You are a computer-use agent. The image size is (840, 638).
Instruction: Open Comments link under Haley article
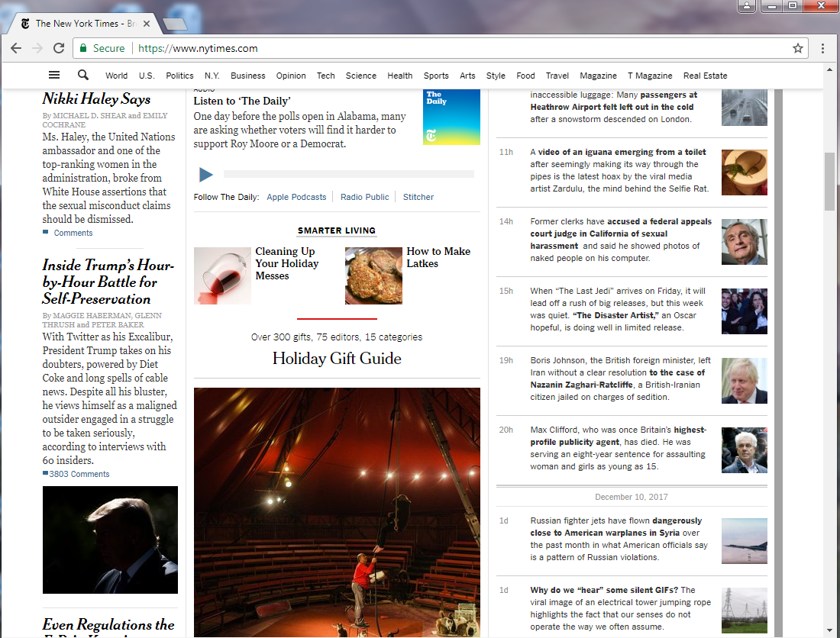tap(73, 233)
